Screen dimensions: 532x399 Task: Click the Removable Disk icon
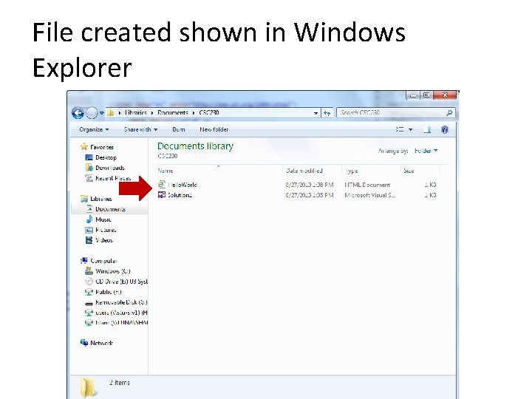[89, 302]
